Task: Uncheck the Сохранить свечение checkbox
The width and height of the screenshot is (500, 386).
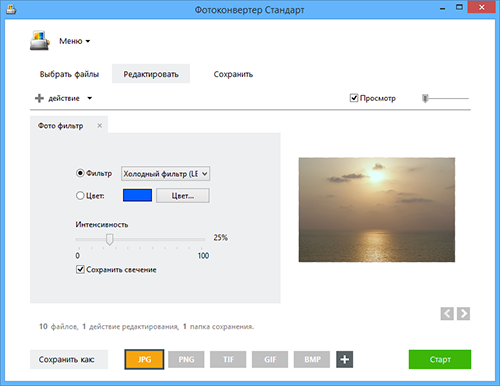Action: coord(80,269)
